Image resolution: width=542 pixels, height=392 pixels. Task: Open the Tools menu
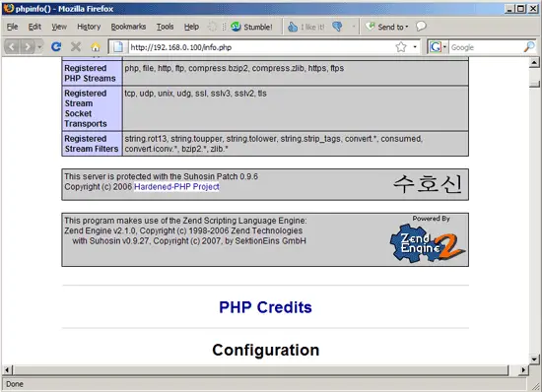click(165, 27)
